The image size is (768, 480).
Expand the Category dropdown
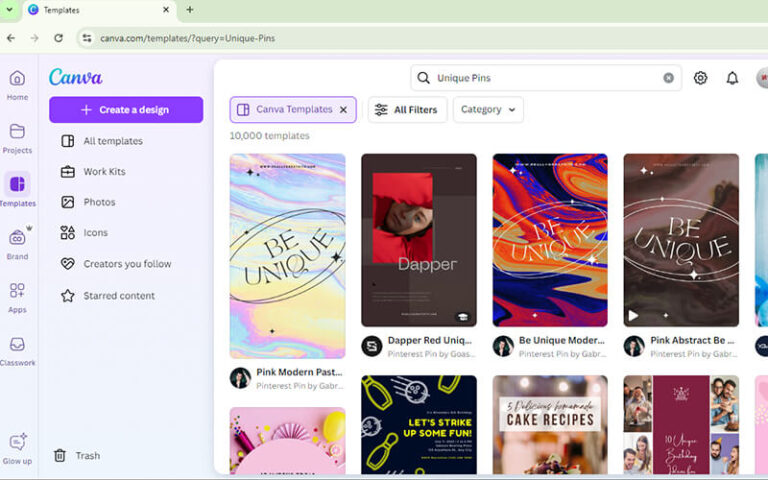click(x=488, y=110)
